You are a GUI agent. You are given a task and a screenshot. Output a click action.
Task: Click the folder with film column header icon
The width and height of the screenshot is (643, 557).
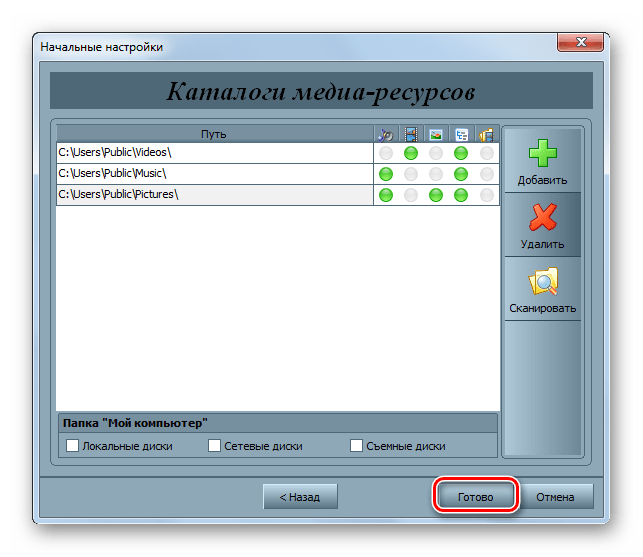click(x=487, y=134)
